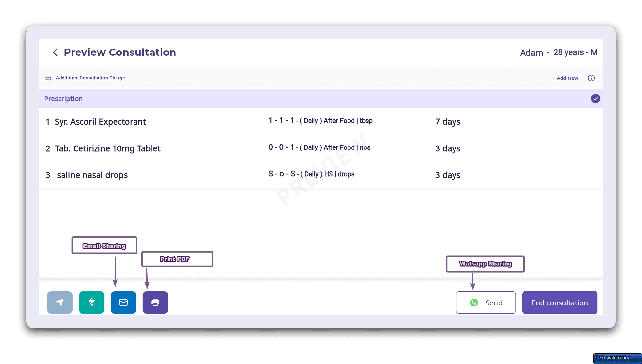Go back using the chevron beside Preview Consultation
642x364 pixels.
point(55,52)
